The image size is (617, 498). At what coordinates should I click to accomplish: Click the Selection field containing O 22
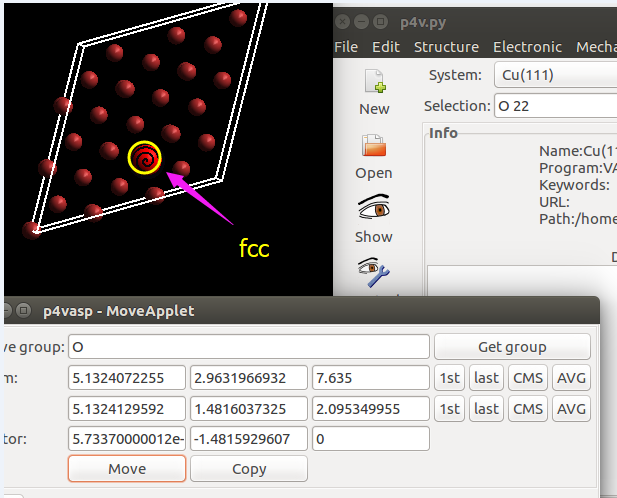point(554,106)
